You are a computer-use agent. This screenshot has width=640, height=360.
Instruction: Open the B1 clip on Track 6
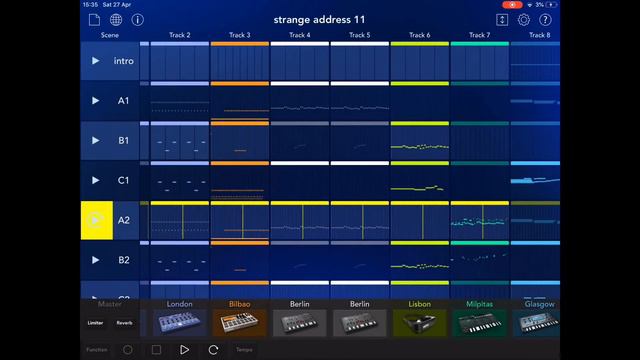[420, 142]
